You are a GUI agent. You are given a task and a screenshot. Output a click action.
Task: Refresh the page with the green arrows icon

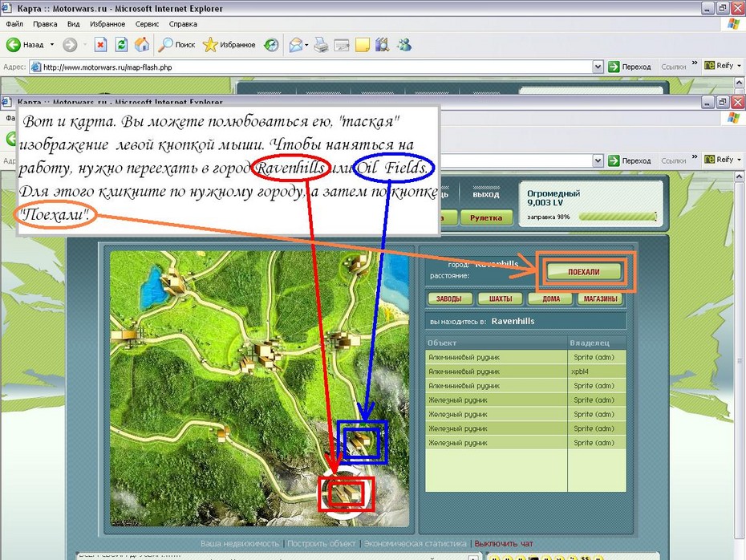click(x=121, y=45)
